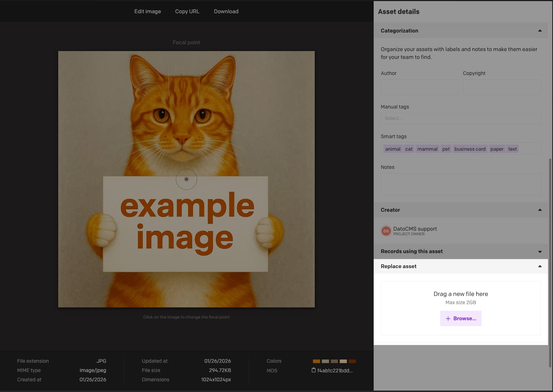Image resolution: width=553 pixels, height=392 pixels.
Task: Click inside the Notes text area
Action: click(x=460, y=184)
